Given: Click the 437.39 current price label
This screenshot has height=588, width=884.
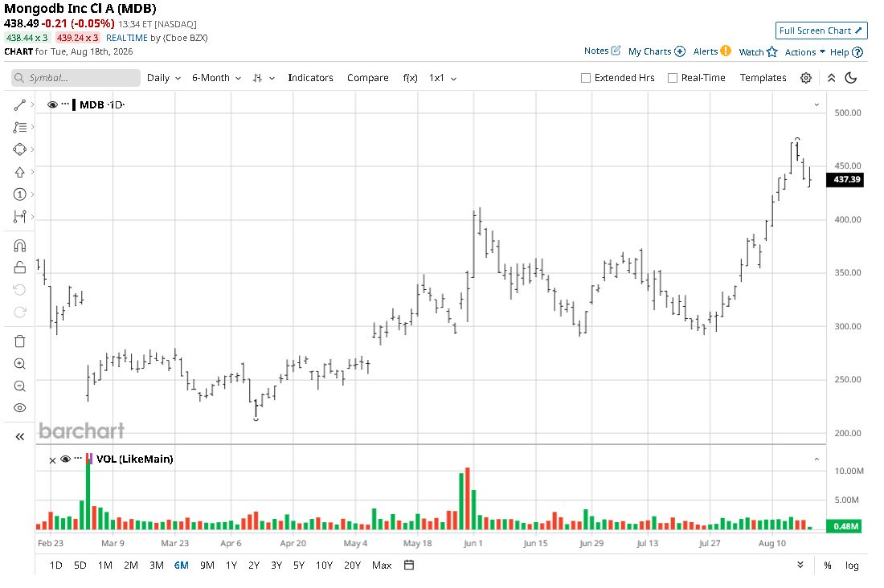Looking at the screenshot, I should 845,180.
